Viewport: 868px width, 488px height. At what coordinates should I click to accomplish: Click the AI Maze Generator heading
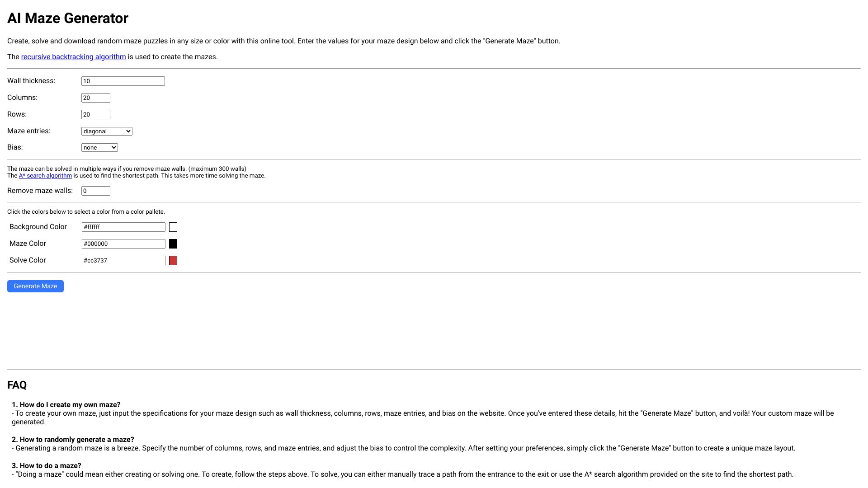click(68, 19)
